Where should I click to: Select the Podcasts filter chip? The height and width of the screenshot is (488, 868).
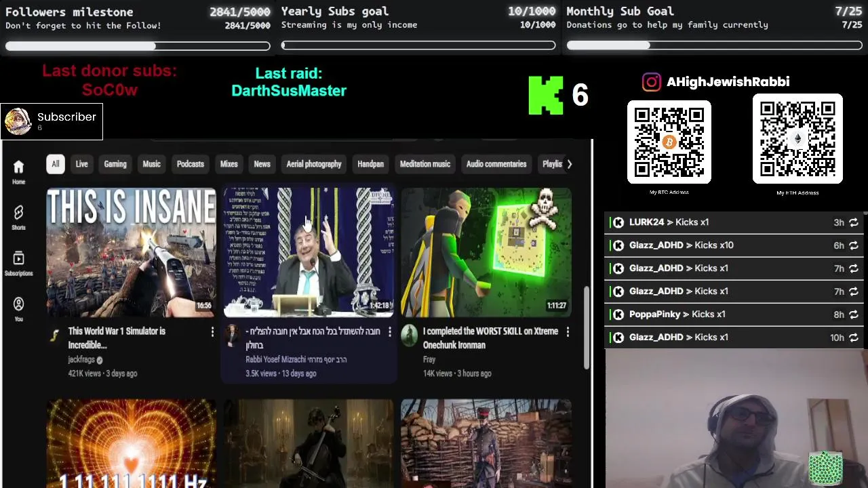click(x=191, y=164)
